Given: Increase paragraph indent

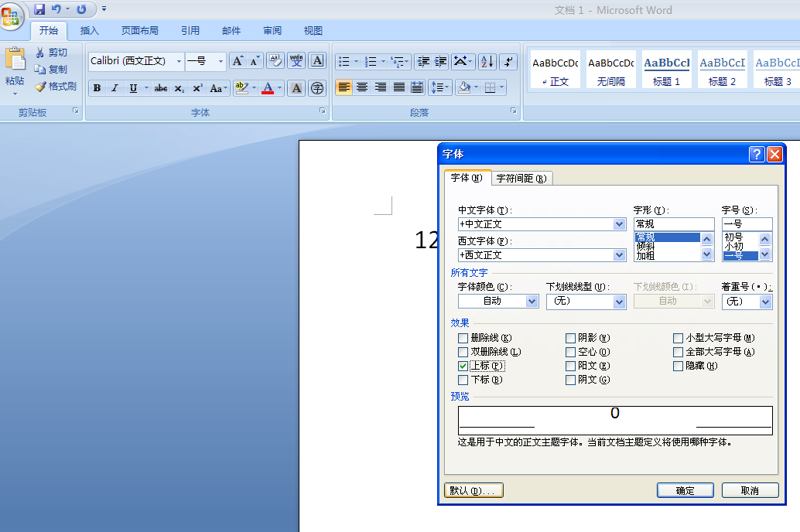Looking at the screenshot, I should point(441,62).
